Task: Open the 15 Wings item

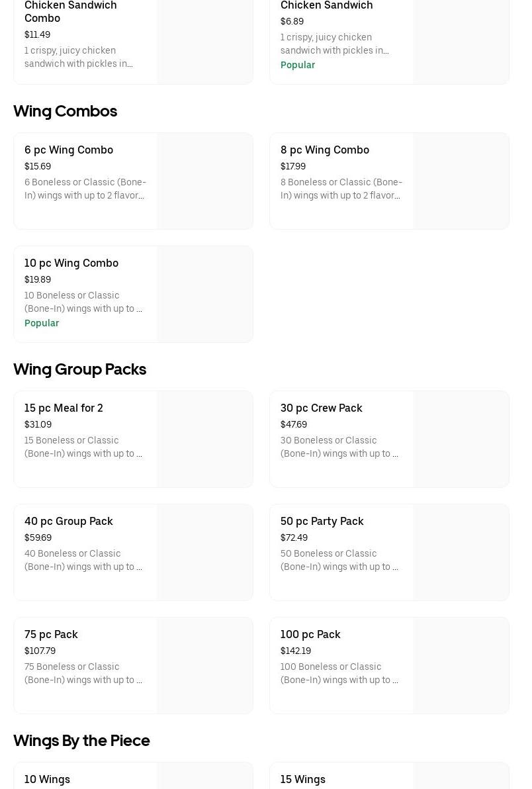Action: click(x=302, y=779)
